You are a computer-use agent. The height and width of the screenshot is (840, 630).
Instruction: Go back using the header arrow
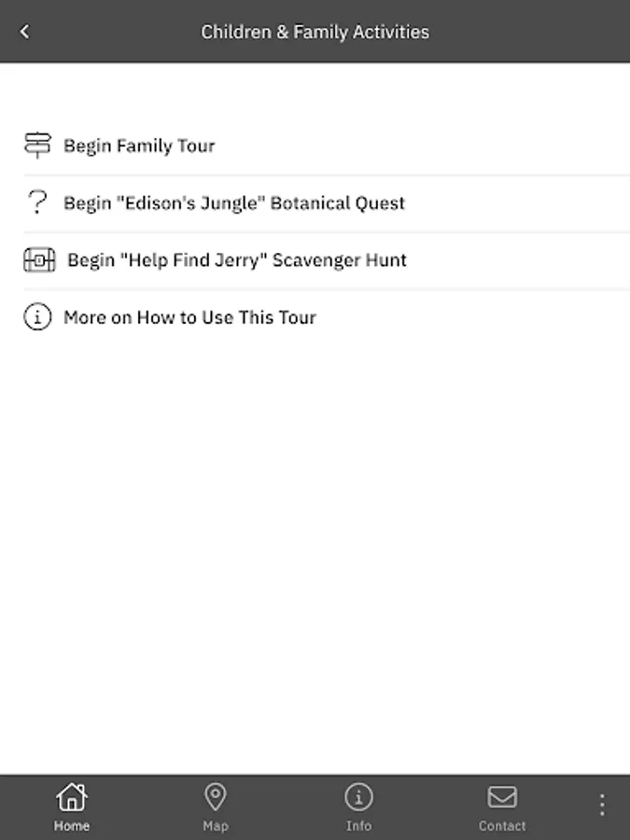(24, 32)
